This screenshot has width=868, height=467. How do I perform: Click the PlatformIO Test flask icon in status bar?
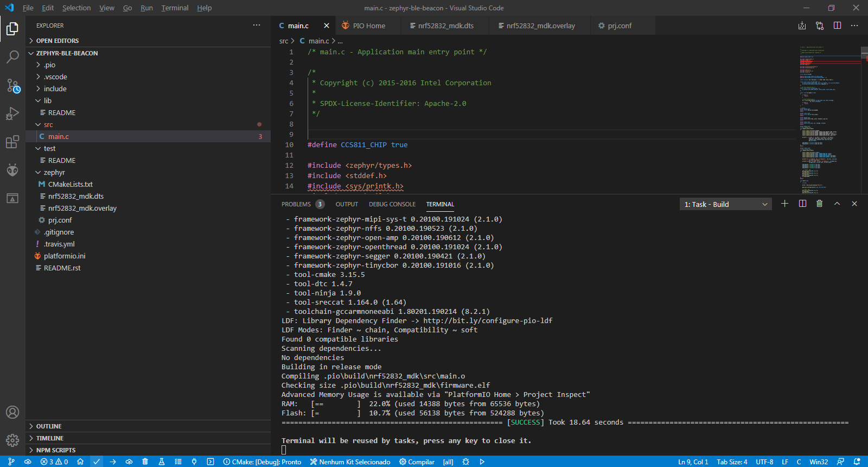(161, 462)
